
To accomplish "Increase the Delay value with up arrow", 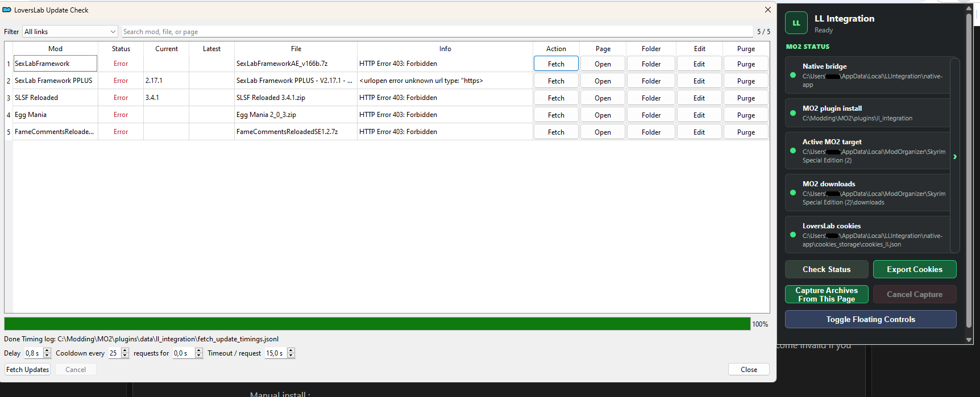I will point(47,350).
